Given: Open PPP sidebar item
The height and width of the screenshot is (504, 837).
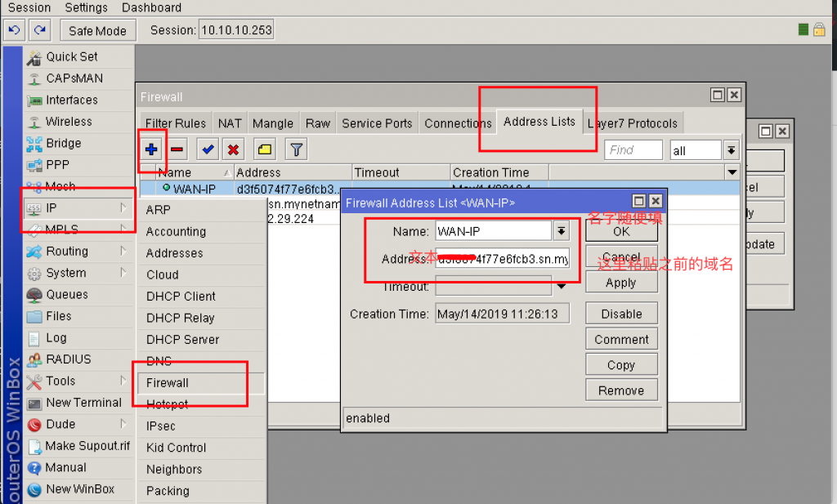Looking at the screenshot, I should click(x=78, y=165).
